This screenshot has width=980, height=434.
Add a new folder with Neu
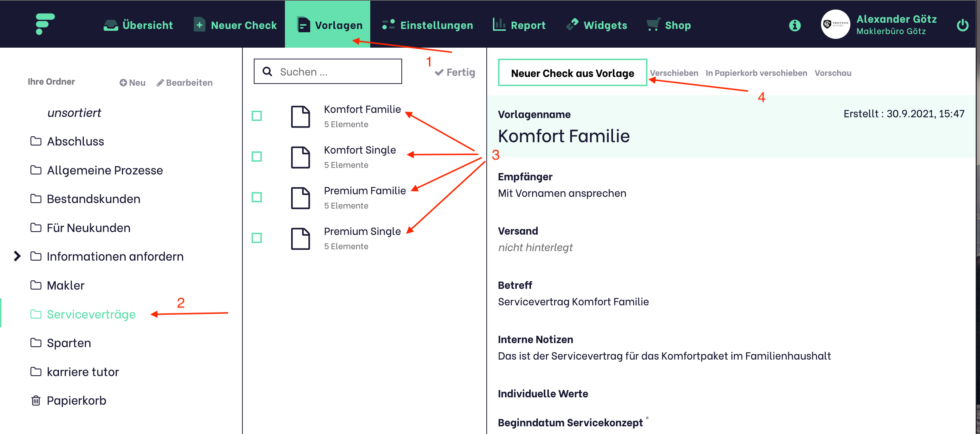pyautogui.click(x=133, y=82)
